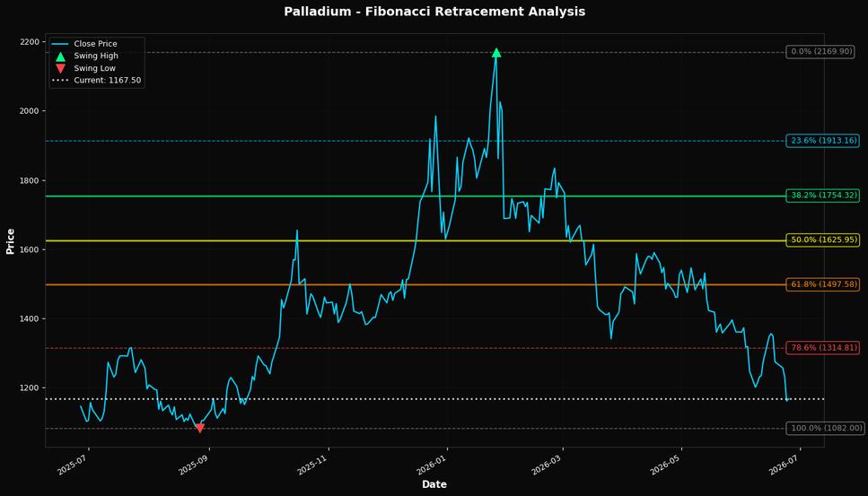Click the 2025-11 x-axis date label
Image resolution: width=868 pixels, height=496 pixels.
pyautogui.click(x=312, y=465)
